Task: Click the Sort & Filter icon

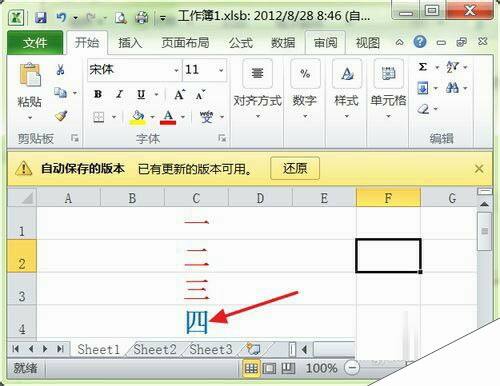Action: (x=453, y=67)
